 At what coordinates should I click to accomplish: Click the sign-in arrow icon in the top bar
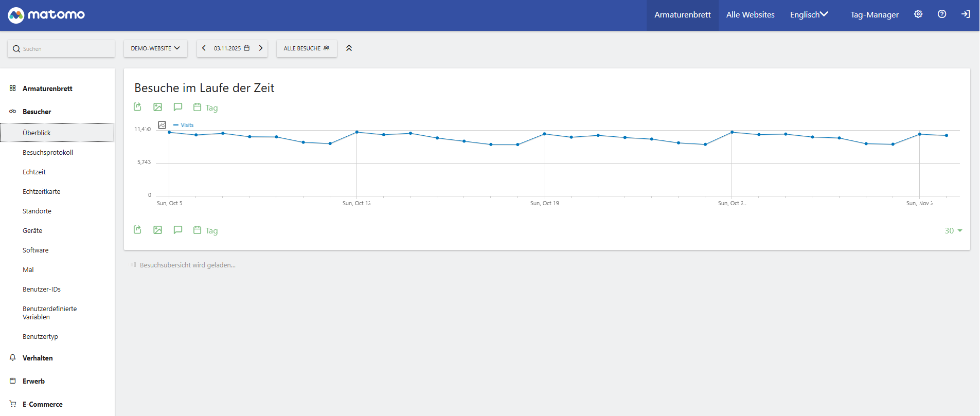tap(966, 14)
